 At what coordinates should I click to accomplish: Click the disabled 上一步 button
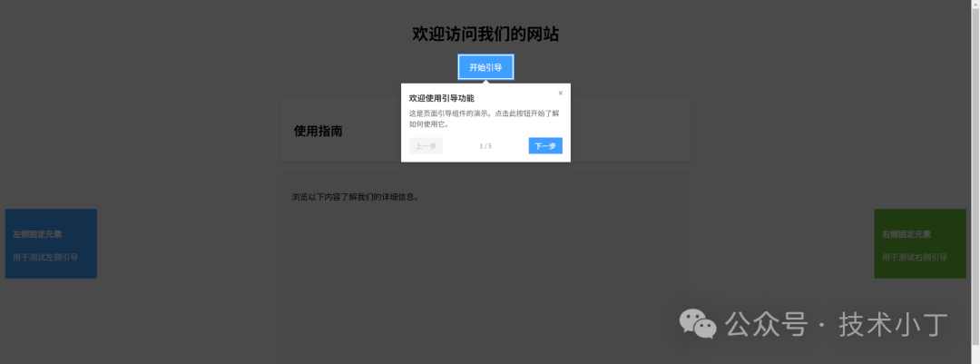point(426,146)
